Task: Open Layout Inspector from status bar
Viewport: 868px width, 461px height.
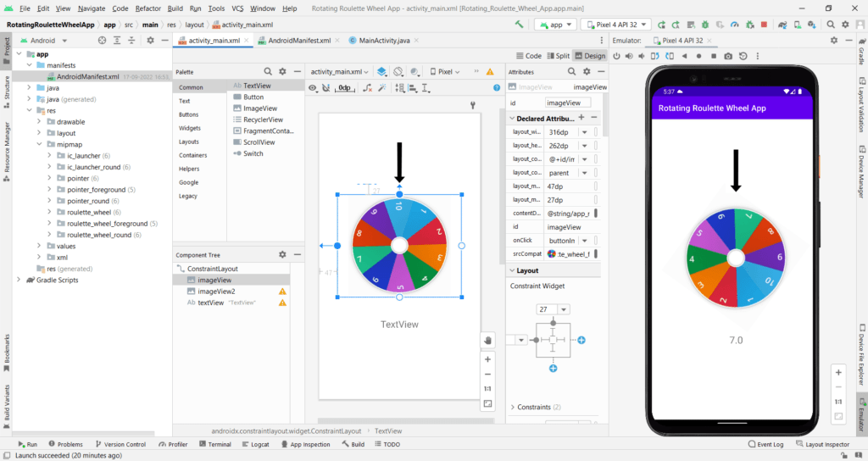Action: point(822,444)
